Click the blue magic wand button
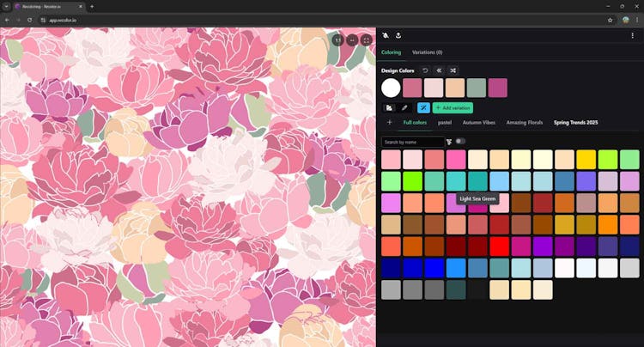The height and width of the screenshot is (347, 644). point(423,108)
